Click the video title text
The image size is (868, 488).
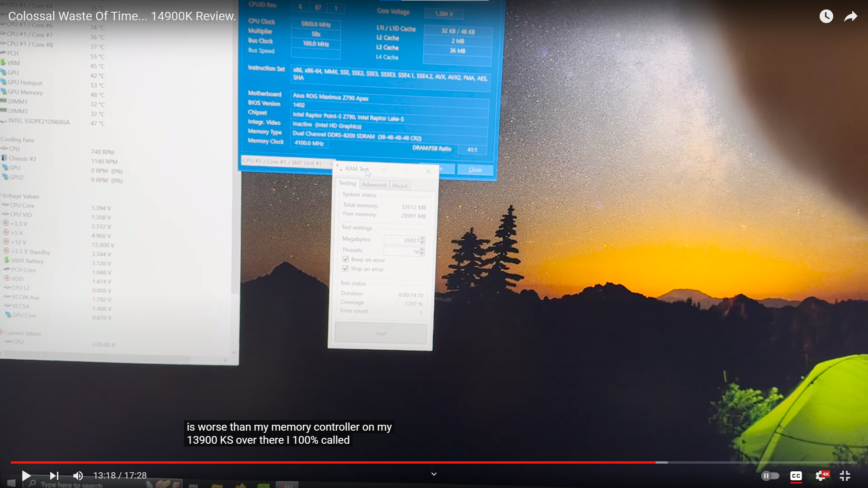click(122, 16)
